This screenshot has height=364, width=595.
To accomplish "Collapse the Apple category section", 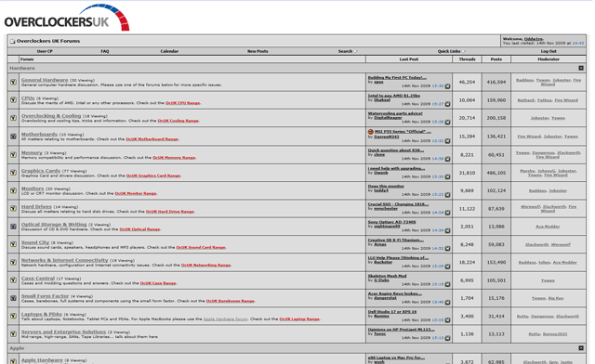I will point(581,348).
